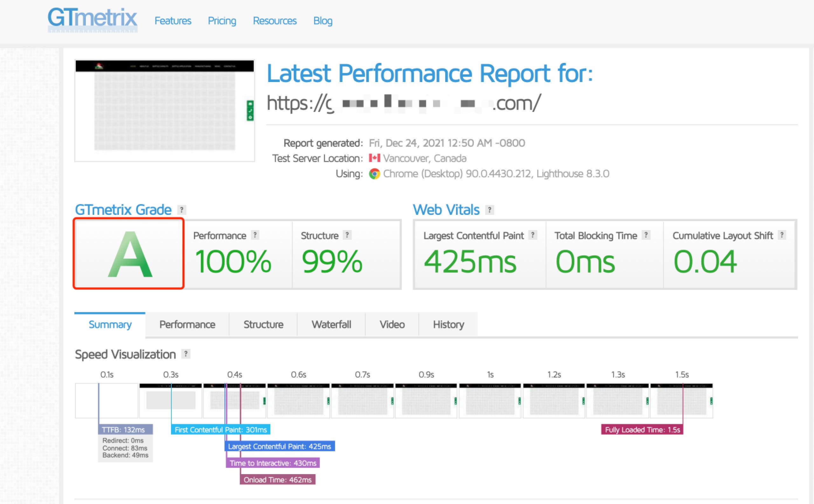Click the report generated date
814x504 pixels.
(x=447, y=143)
